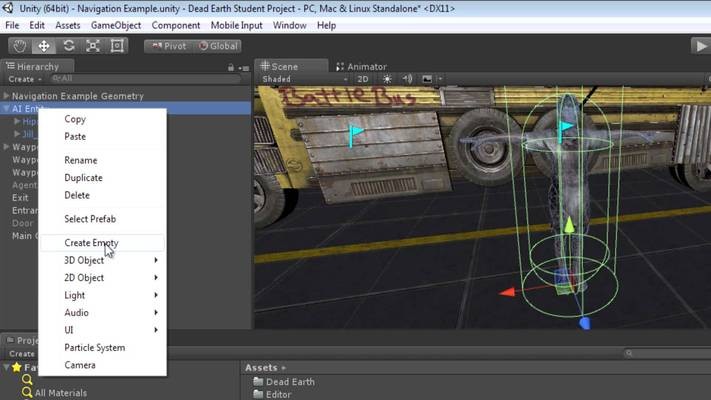The width and height of the screenshot is (711, 400).
Task: Click the Hierarchy Create button
Action: [22, 79]
